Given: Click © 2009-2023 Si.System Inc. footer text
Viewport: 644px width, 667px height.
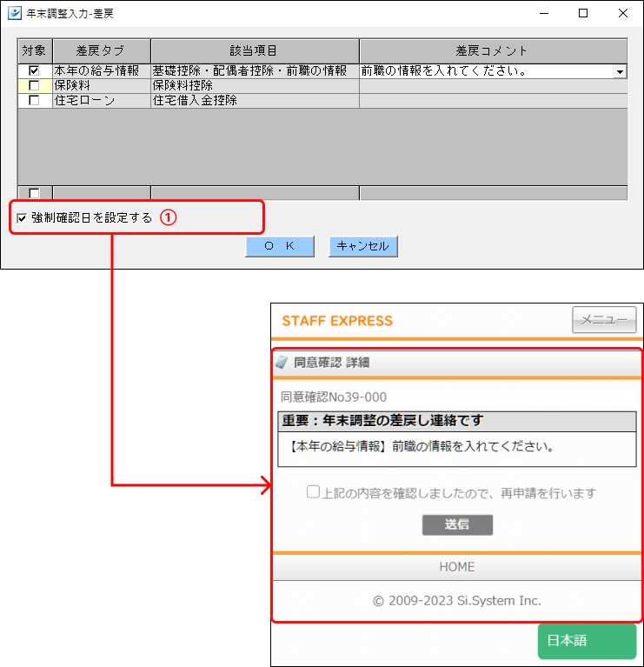Looking at the screenshot, I should tap(457, 601).
